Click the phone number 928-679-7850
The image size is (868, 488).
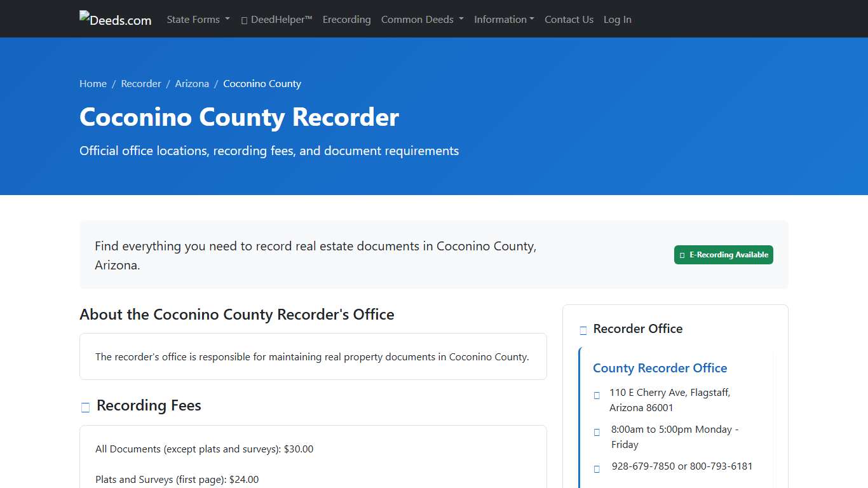[642, 466]
